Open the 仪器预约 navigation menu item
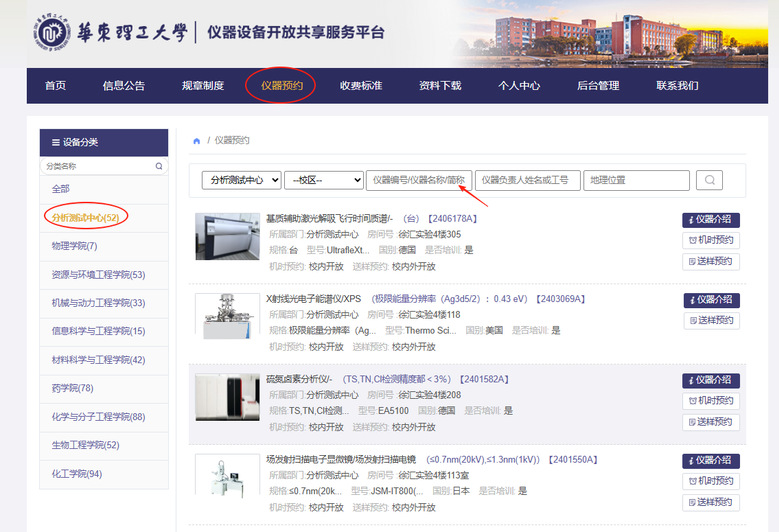 point(281,86)
